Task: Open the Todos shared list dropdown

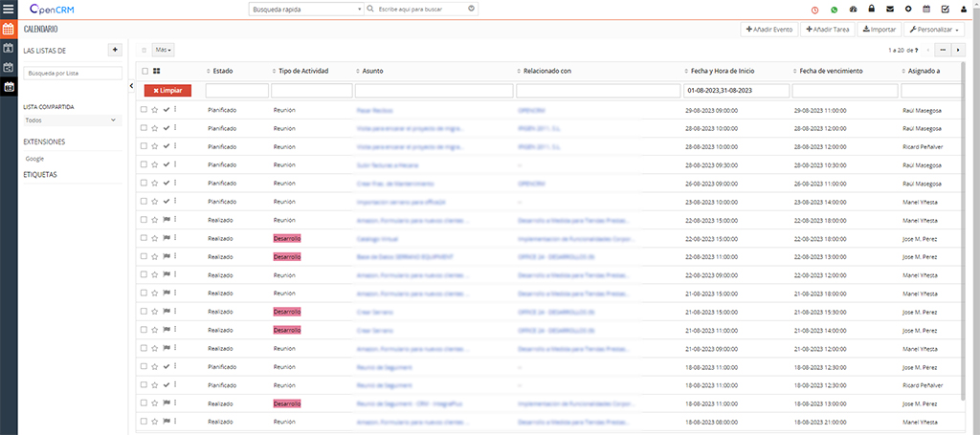Action: click(73, 120)
